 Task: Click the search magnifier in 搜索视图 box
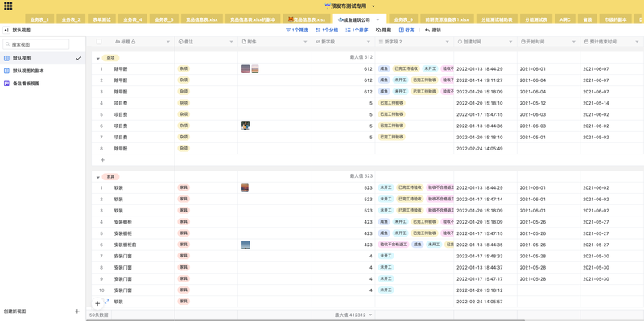(8, 44)
